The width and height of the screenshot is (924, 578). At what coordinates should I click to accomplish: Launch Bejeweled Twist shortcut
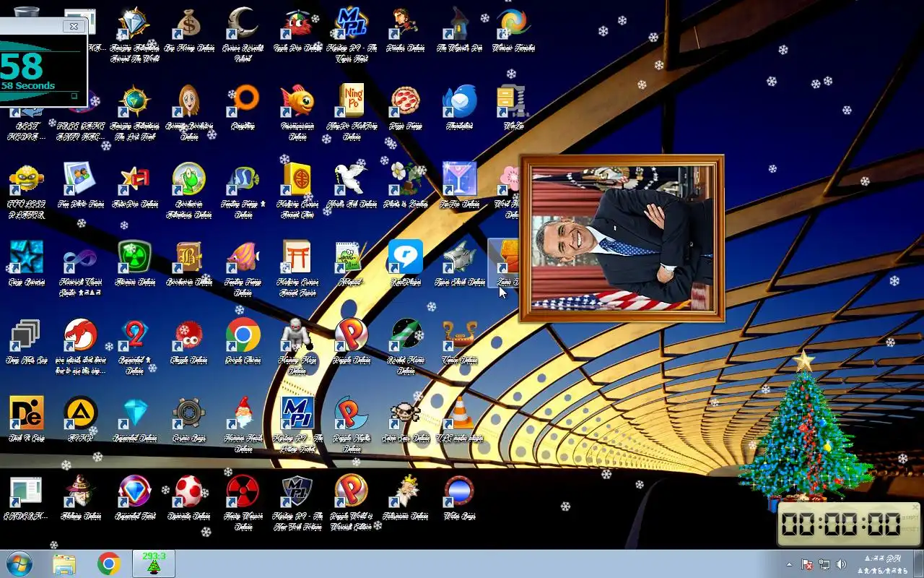click(x=134, y=491)
